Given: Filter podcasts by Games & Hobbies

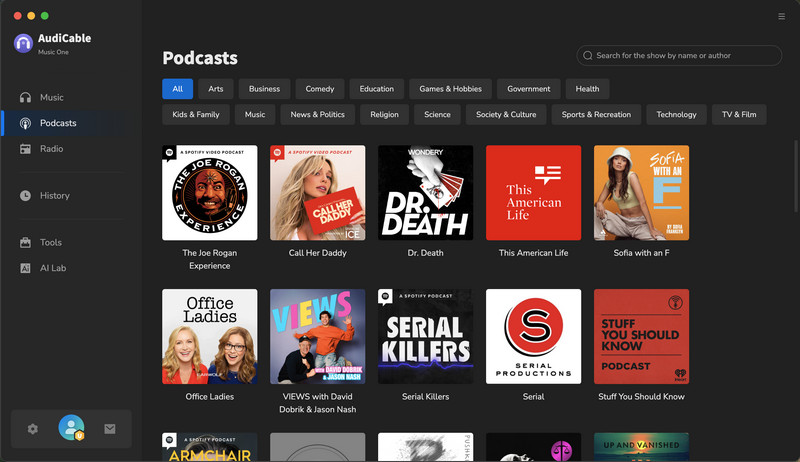Looking at the screenshot, I should pyautogui.click(x=451, y=89).
